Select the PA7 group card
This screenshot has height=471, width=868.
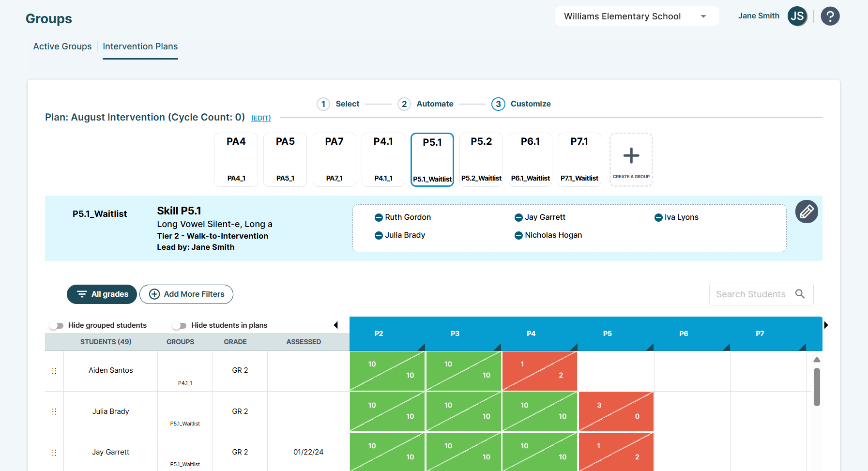click(335, 160)
